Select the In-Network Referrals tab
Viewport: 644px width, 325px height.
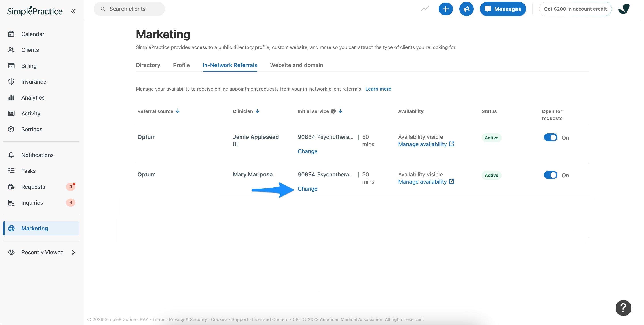point(230,65)
